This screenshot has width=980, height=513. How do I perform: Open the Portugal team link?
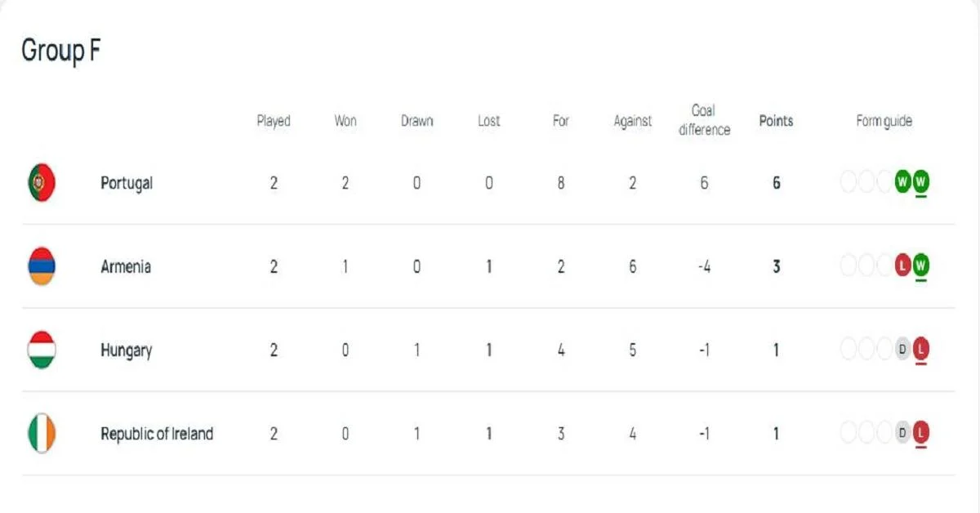[x=127, y=183]
